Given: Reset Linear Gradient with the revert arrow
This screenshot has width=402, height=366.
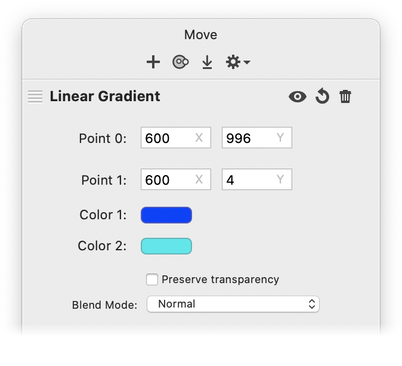Looking at the screenshot, I should (322, 96).
